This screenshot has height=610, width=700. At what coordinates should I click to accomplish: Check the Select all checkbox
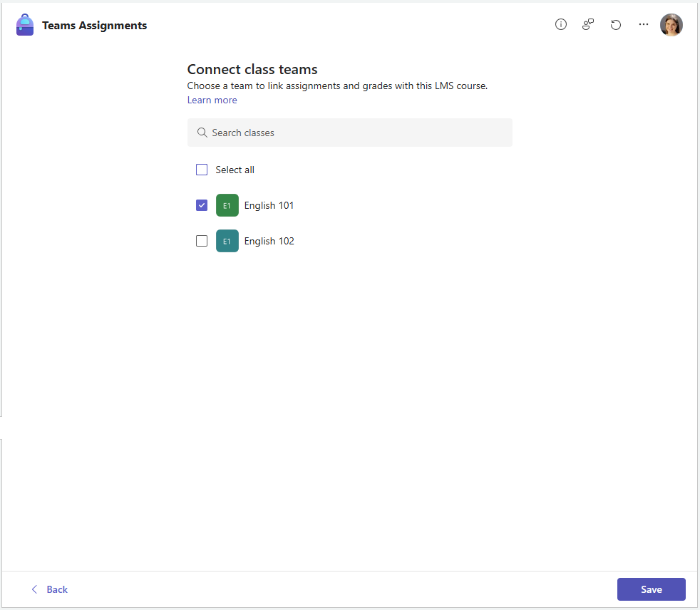tap(202, 170)
